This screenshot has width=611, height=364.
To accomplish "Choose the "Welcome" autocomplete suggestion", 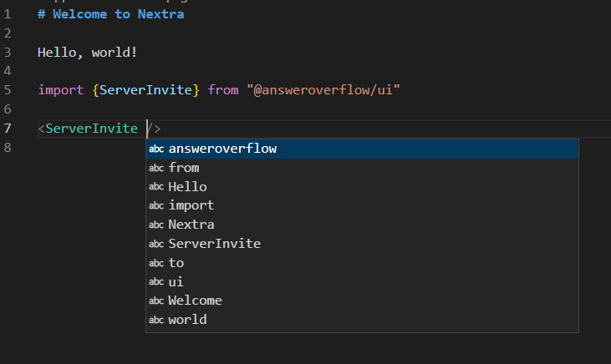I will pyautogui.click(x=195, y=301).
